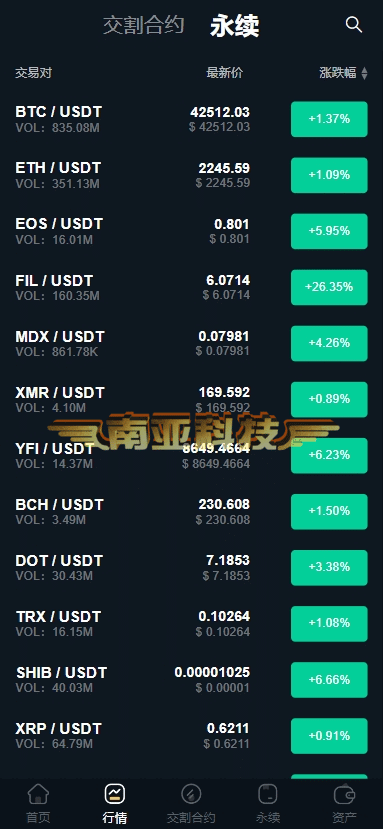Open the MDX / USDT pair row

(x=192, y=343)
